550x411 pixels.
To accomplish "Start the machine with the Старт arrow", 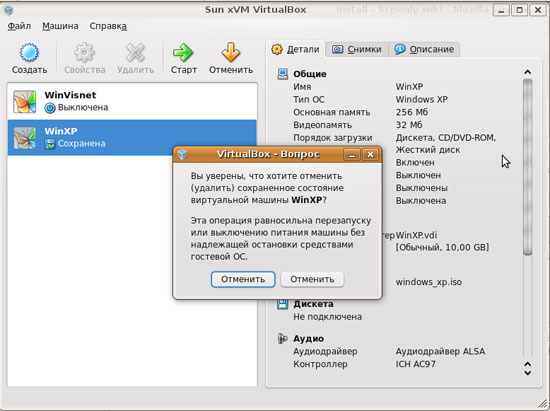I will coord(183,53).
